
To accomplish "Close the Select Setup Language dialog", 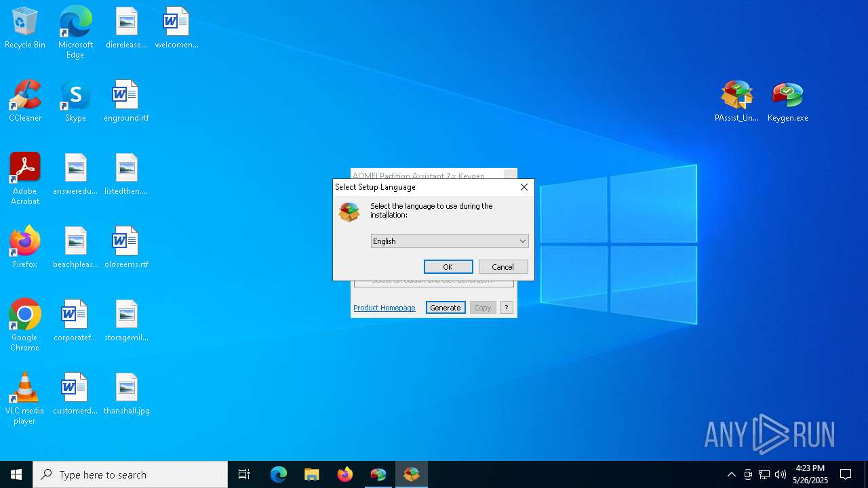I will tap(524, 187).
